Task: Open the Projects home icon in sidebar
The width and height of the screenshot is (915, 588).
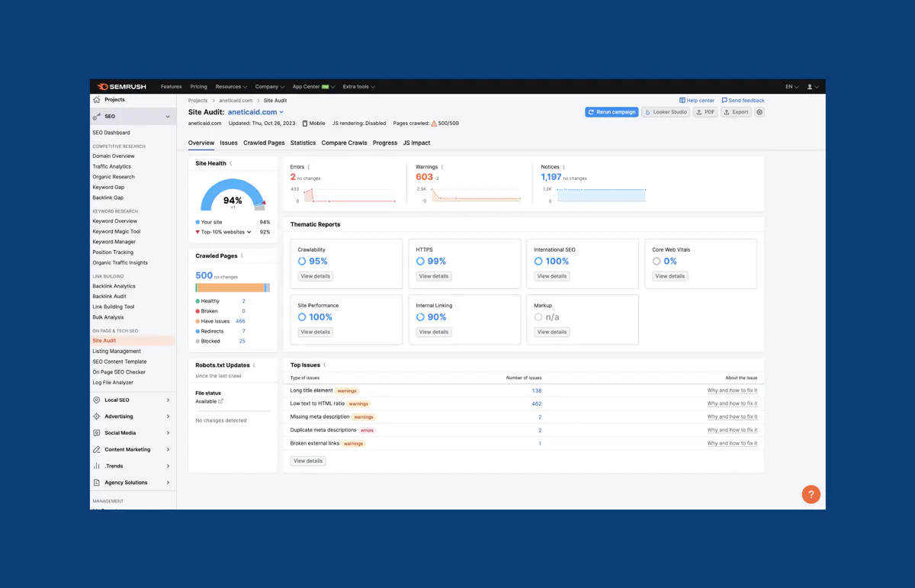Action: pos(97,99)
